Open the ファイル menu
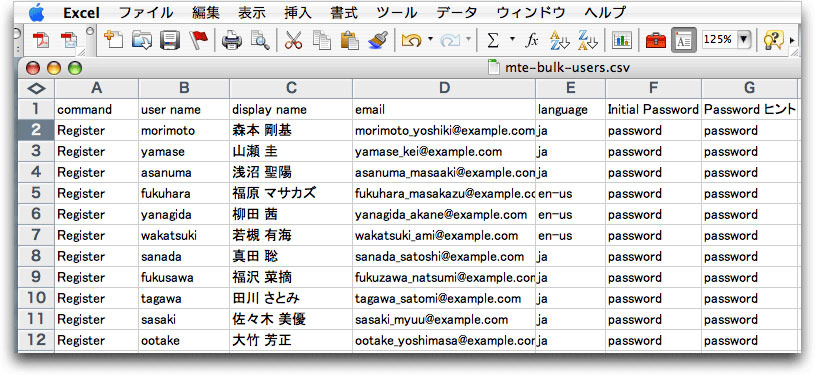Viewport: 815px width, 376px height. [x=146, y=12]
